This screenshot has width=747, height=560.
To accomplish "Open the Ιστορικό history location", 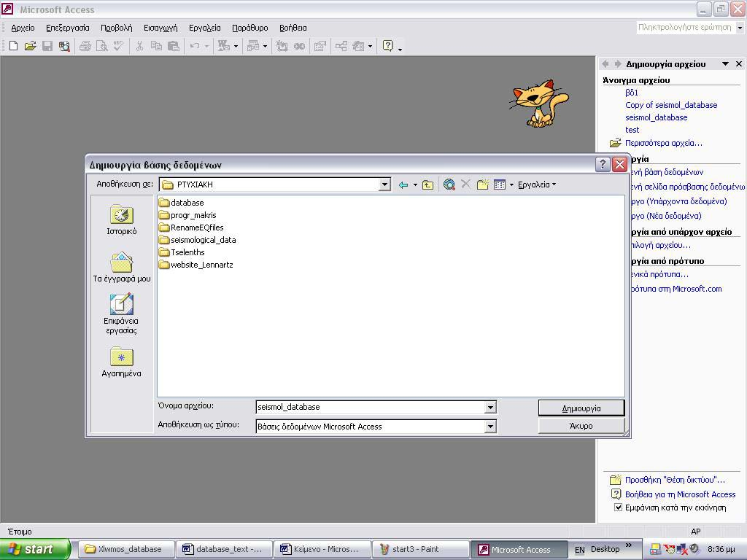I will point(122,220).
